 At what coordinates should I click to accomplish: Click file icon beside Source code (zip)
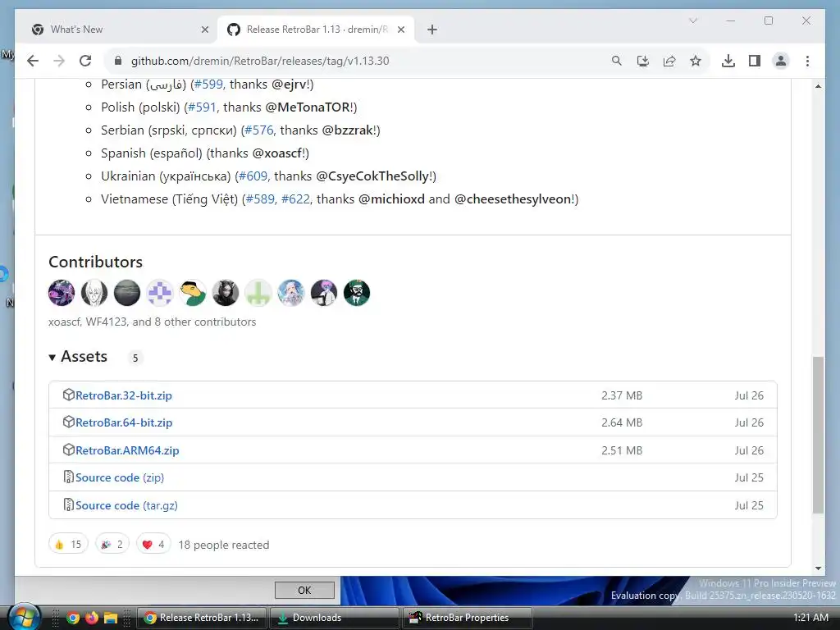point(69,477)
